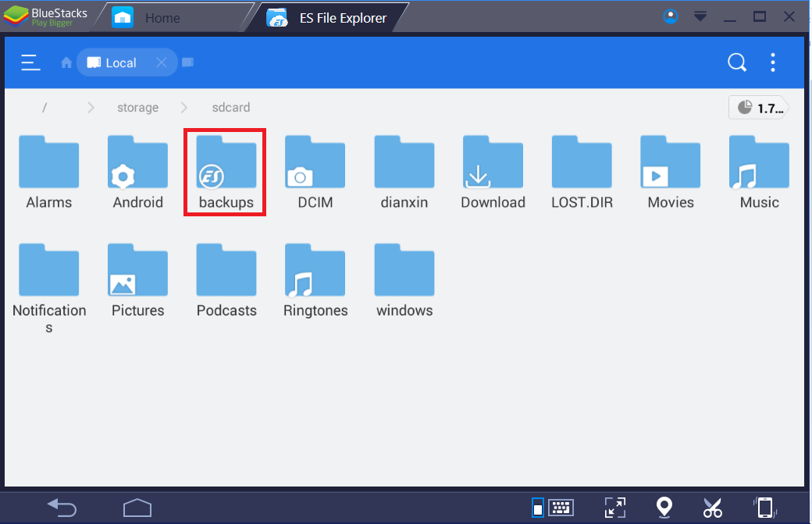Open the second window tab icon

(188, 62)
